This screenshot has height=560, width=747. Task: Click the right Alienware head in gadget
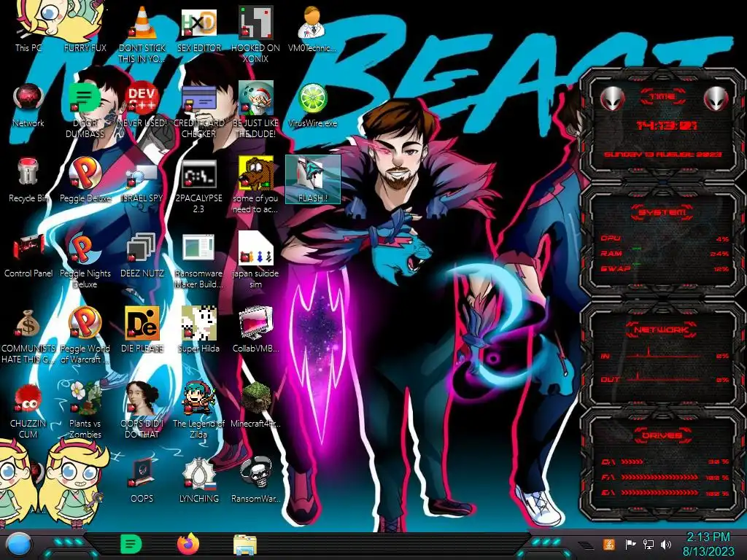coord(716,98)
